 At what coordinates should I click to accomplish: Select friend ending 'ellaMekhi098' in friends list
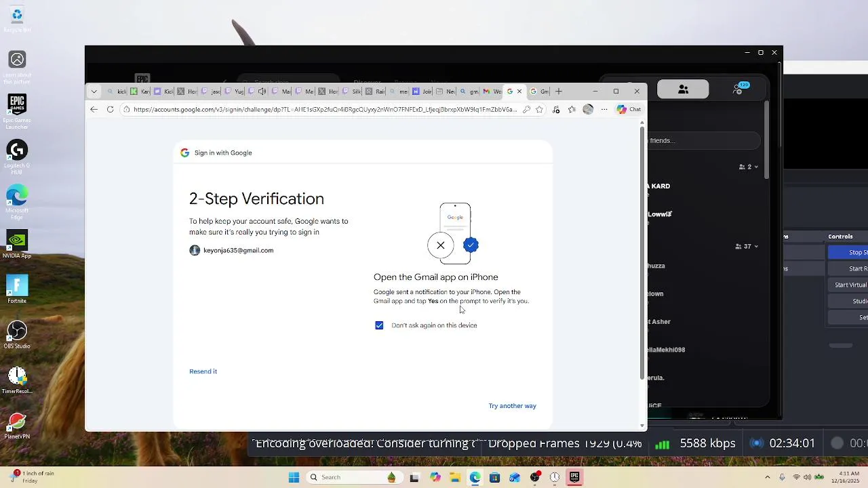point(666,350)
